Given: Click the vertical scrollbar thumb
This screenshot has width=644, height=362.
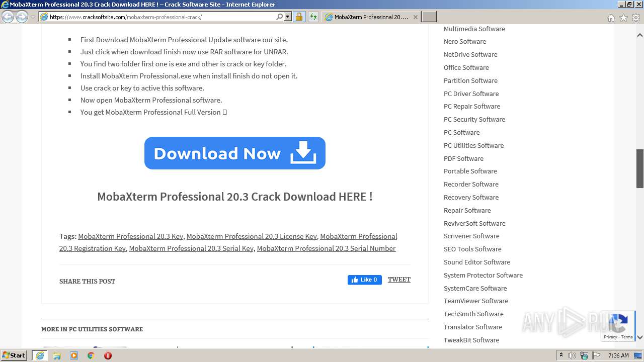Looking at the screenshot, I should click(640, 168).
